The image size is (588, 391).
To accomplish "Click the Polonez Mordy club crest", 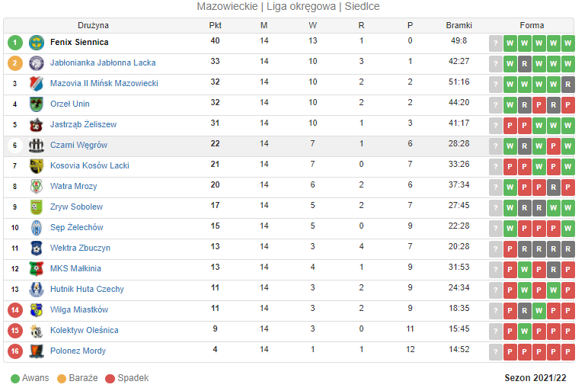I will (37, 351).
